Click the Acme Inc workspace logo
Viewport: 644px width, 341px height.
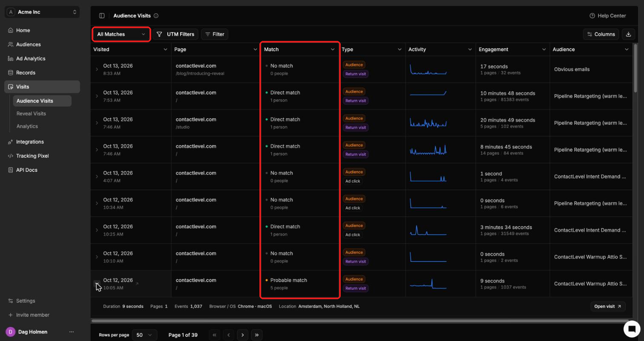pyautogui.click(x=11, y=12)
